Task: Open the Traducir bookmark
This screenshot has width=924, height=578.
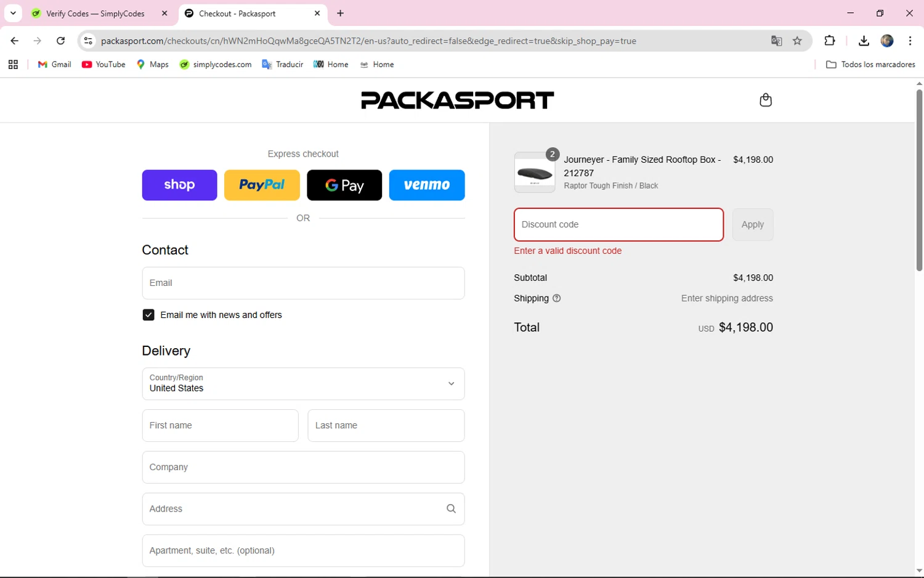Action: point(282,64)
